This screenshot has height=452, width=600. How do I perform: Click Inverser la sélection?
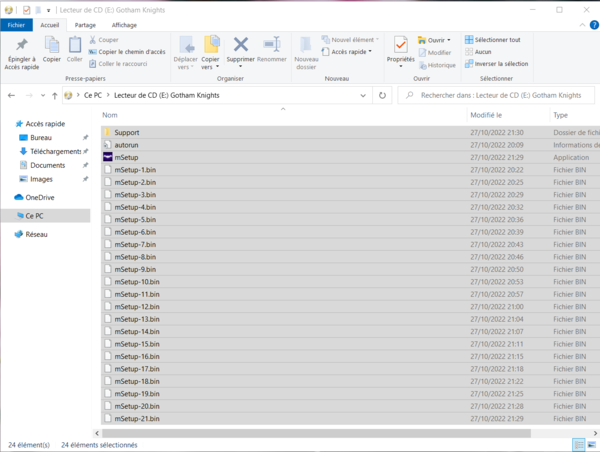point(497,64)
